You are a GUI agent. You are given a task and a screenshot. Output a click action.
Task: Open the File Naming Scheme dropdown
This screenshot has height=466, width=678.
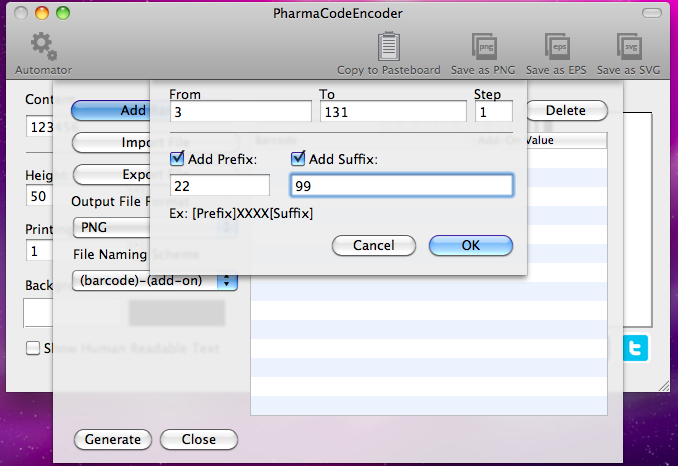click(155, 281)
